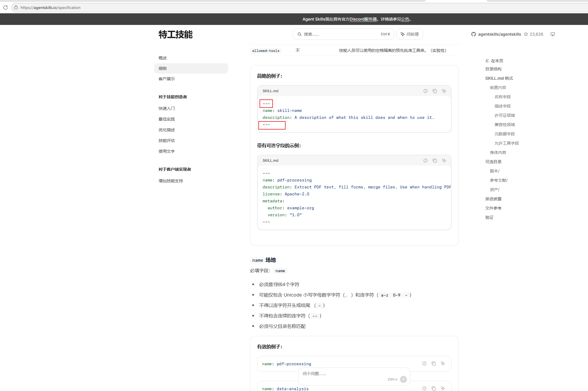
Task: Click the magnifier icon in search box
Action: pos(300,34)
